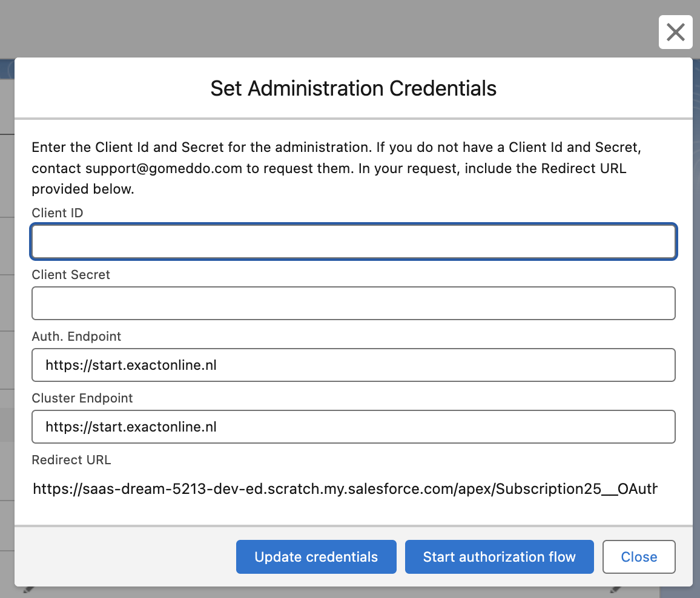Click the Set Administration Credentials heading
700x598 pixels.
click(x=353, y=88)
